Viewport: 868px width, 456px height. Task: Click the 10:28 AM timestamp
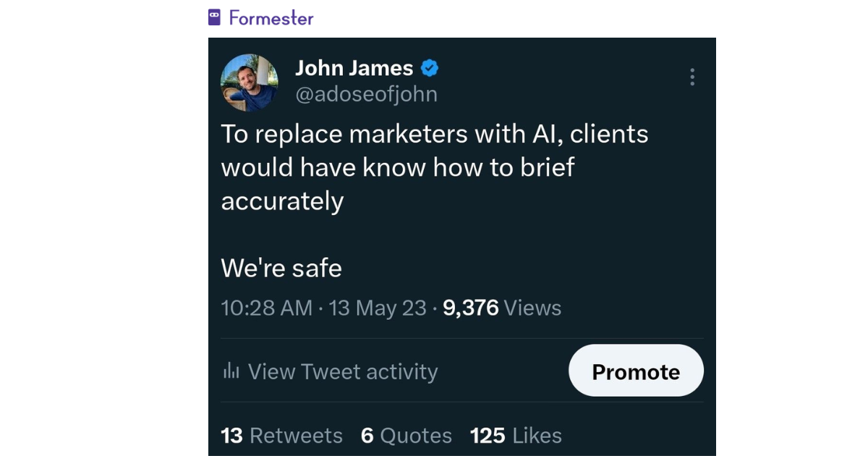coord(267,308)
